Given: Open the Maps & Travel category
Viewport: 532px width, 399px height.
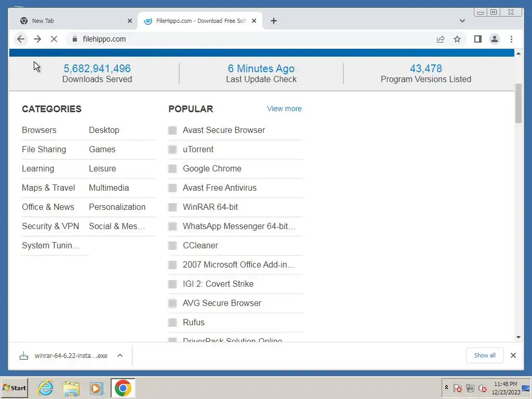Looking at the screenshot, I should [x=48, y=188].
